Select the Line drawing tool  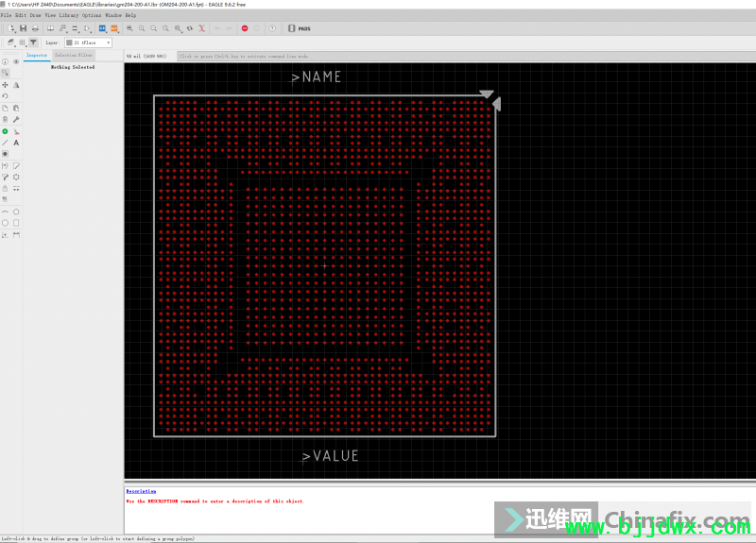click(x=5, y=143)
